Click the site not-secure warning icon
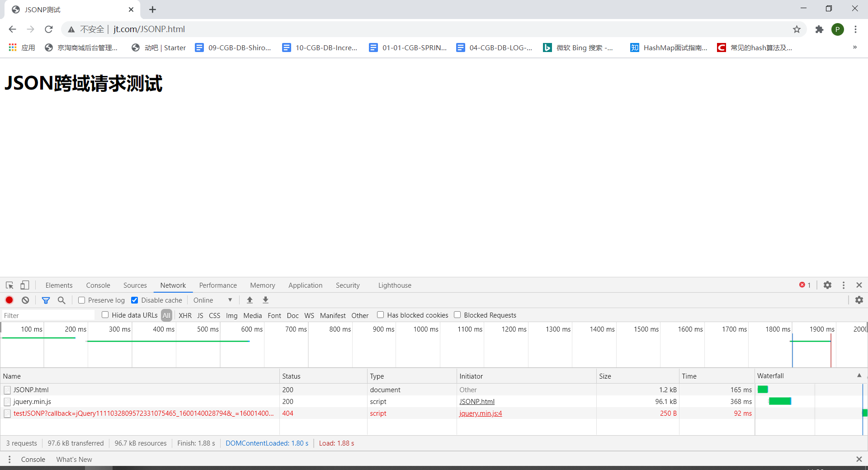868x470 pixels. coord(71,29)
